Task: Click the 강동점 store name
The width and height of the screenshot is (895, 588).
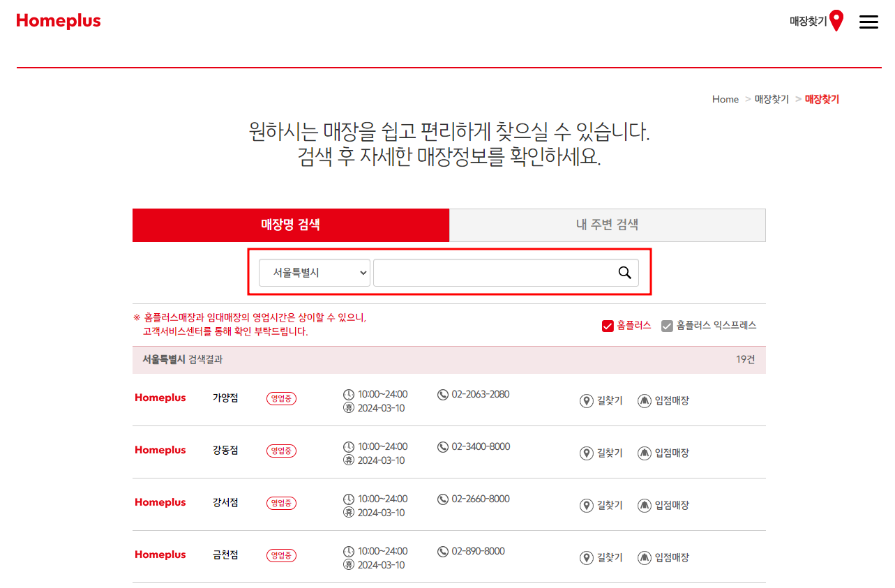Action: pyautogui.click(x=225, y=450)
